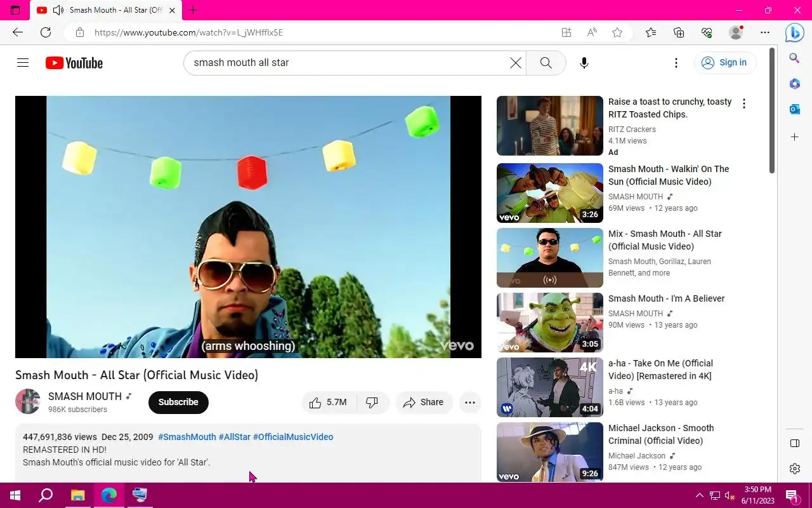
Task: Open a-ha Take On Me video title
Action: 660,370
